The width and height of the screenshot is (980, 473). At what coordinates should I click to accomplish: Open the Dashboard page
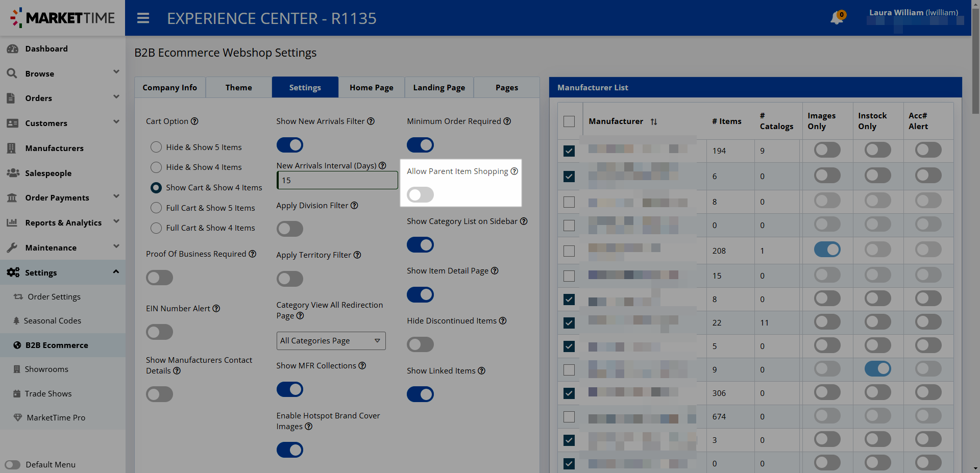tap(46, 49)
